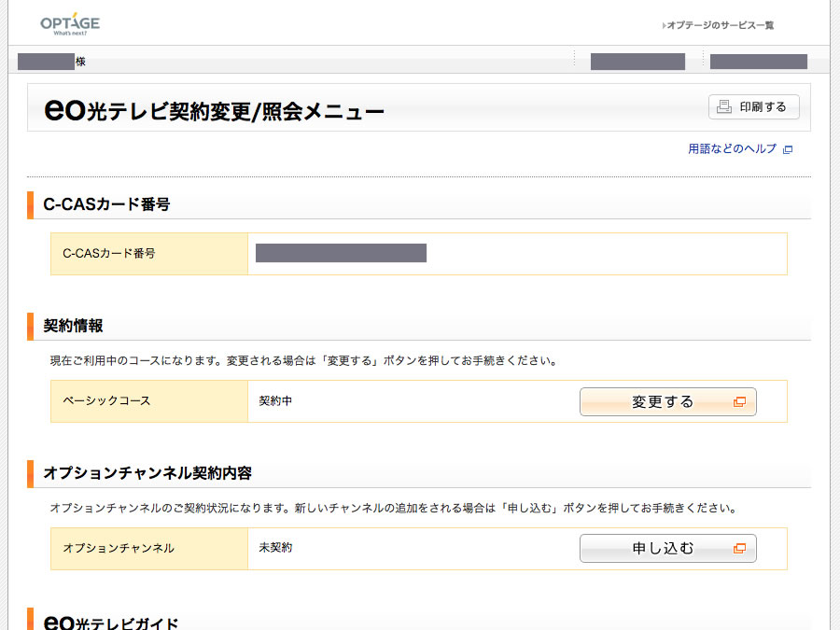Click the 変更する button for ベーシックコース

pos(668,401)
